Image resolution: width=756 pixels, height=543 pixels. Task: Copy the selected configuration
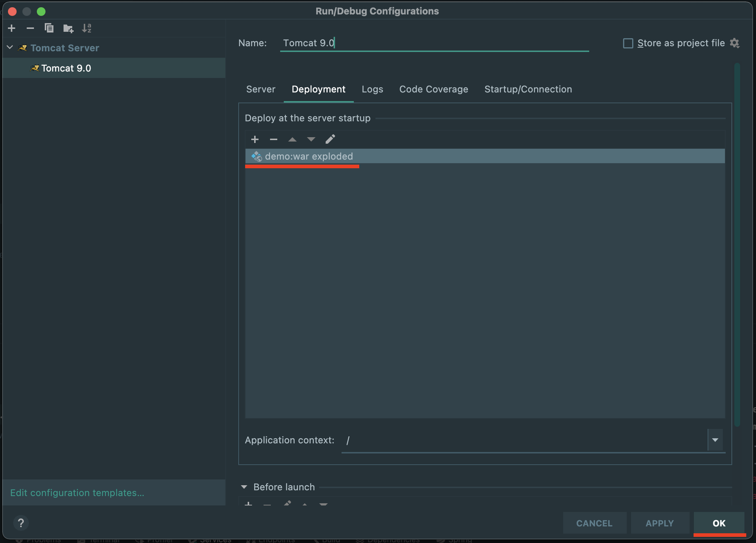pos(49,28)
